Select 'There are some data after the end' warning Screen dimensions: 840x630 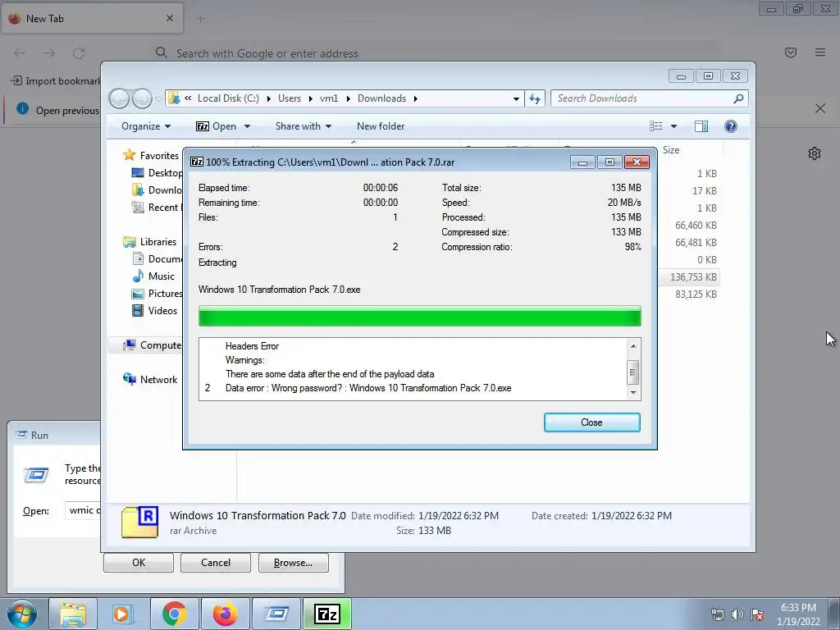pyautogui.click(x=330, y=374)
